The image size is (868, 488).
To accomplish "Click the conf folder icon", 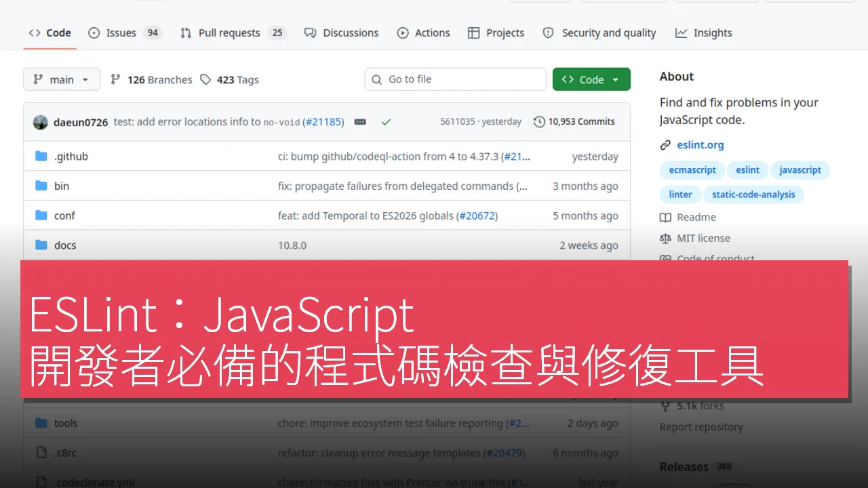I will pyautogui.click(x=41, y=216).
